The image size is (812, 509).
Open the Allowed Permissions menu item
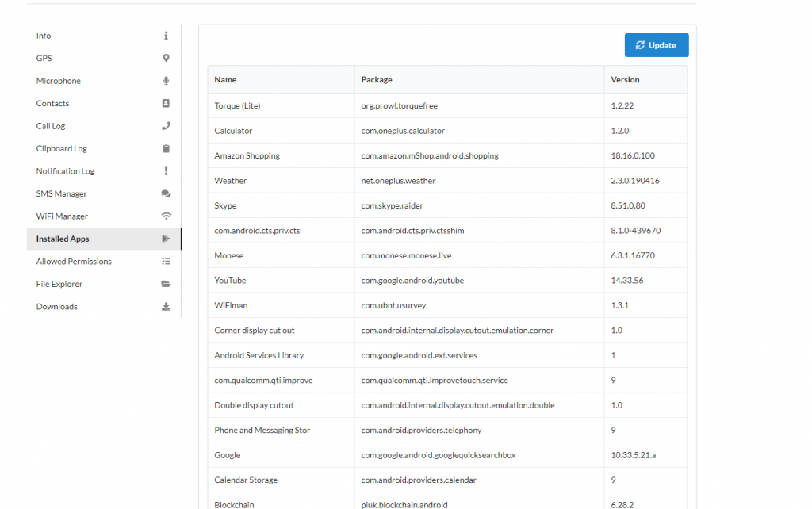(74, 262)
